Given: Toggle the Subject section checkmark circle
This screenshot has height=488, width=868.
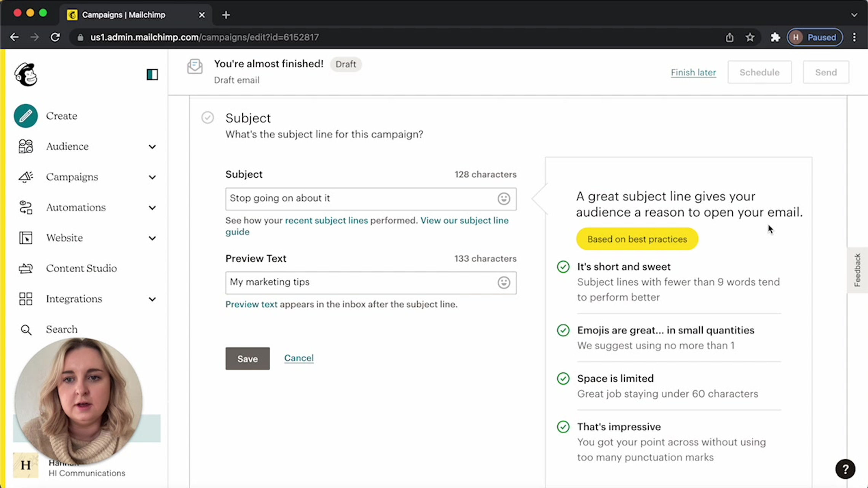Looking at the screenshot, I should click(207, 118).
